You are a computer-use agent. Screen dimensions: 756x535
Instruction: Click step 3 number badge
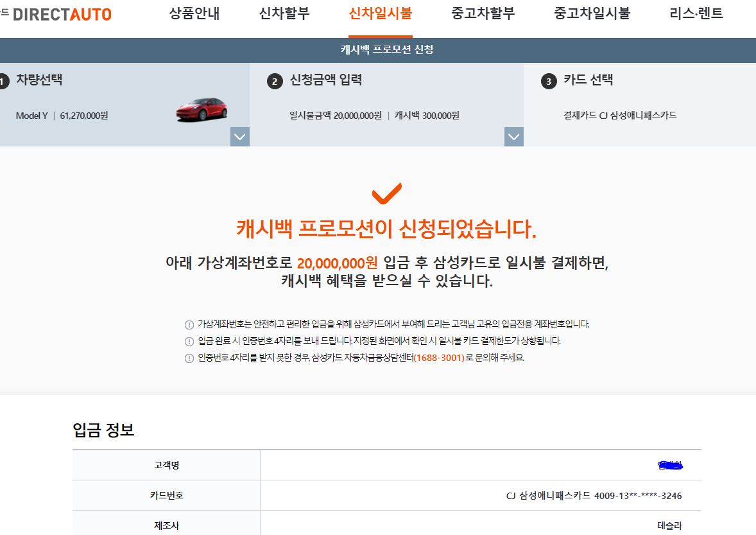(549, 82)
